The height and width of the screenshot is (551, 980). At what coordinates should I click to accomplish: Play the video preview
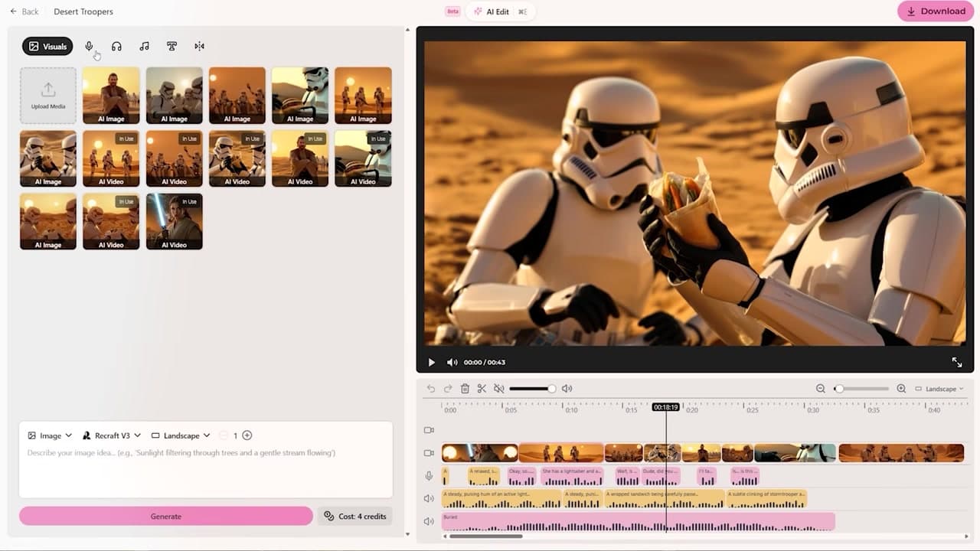(x=431, y=362)
